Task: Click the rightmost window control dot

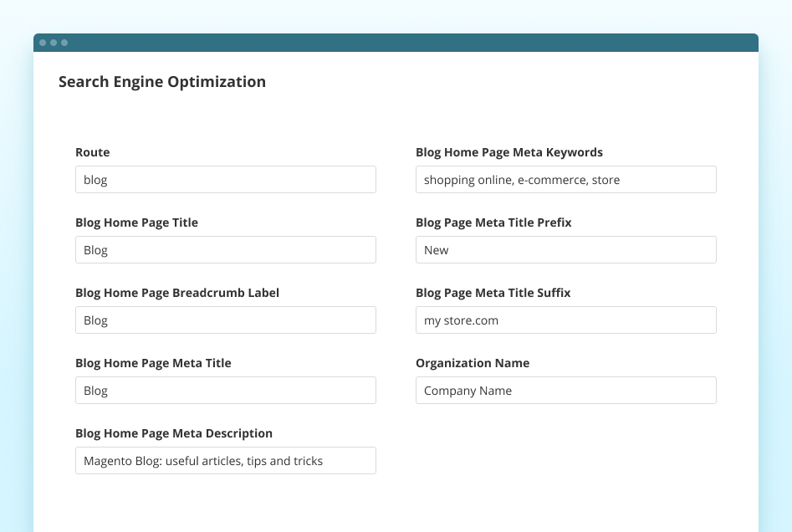Action: (65, 42)
